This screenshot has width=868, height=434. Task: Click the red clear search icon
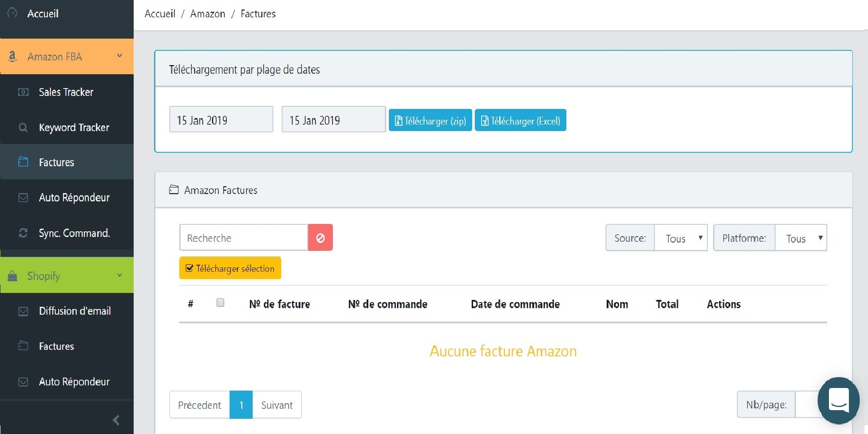320,238
